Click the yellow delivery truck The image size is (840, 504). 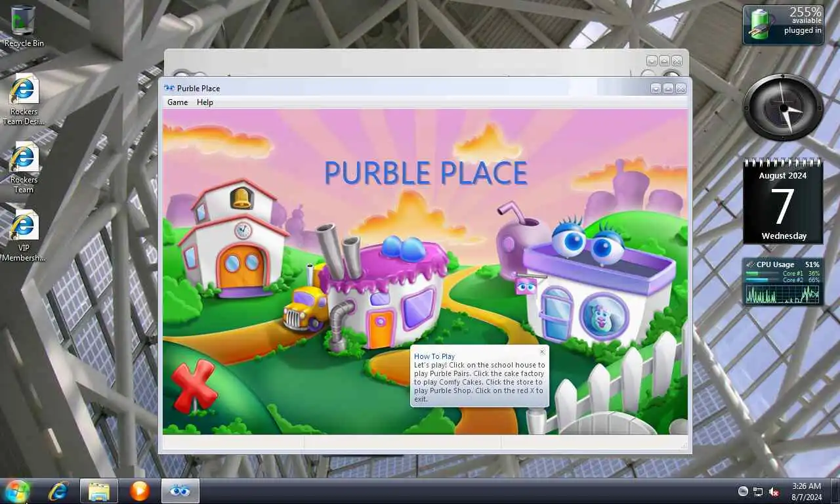point(304,308)
